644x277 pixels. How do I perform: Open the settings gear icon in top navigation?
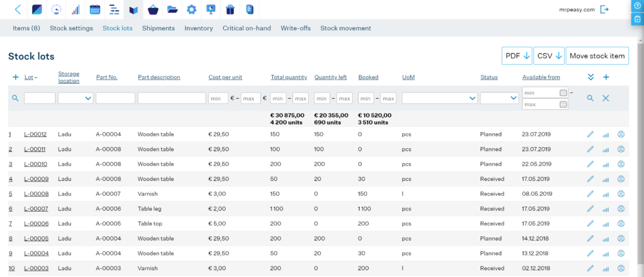coord(191,9)
